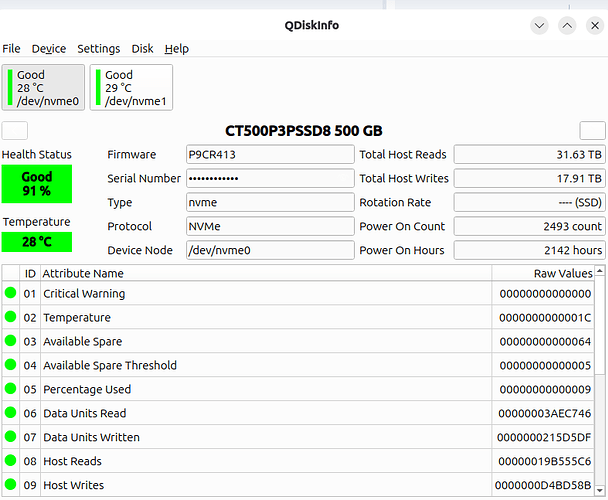Click the Rotation Rate field (SSD)
This screenshot has height=500, width=608.
coord(529,202)
